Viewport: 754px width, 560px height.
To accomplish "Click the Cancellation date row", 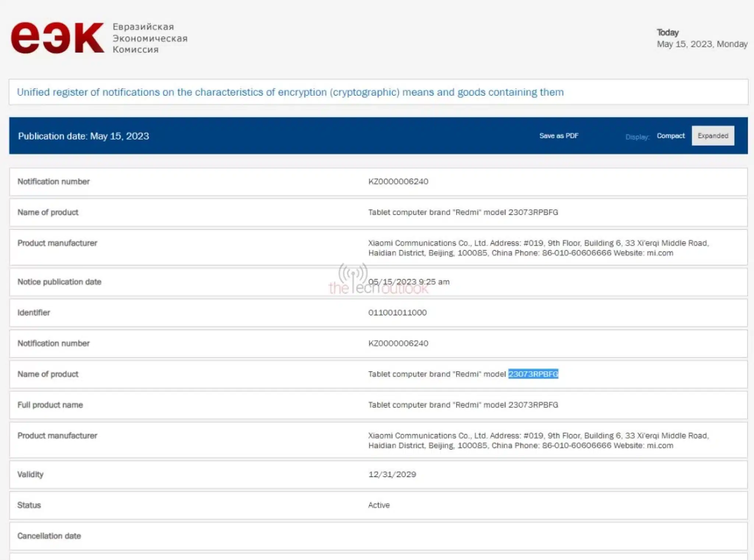I will pyautogui.click(x=49, y=536).
